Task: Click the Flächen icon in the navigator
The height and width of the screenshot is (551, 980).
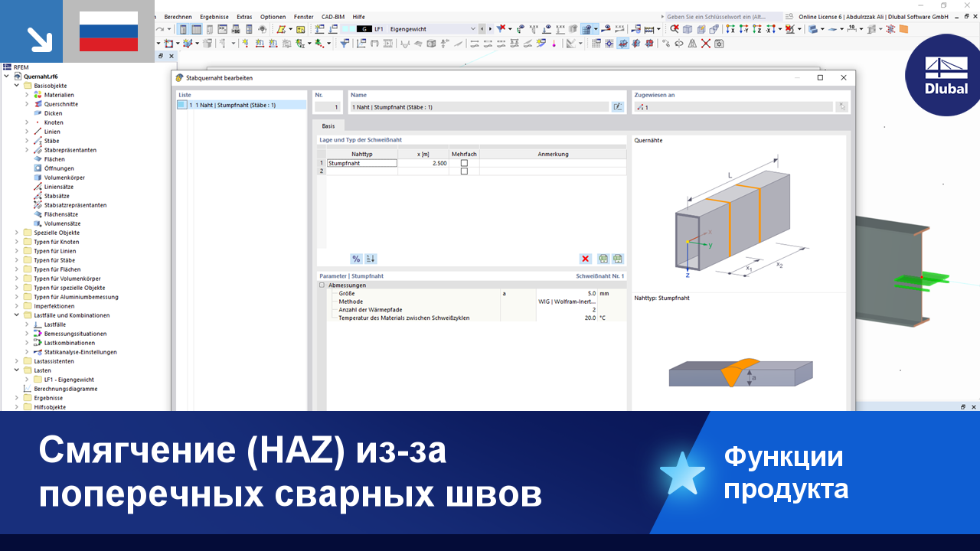Action: (x=38, y=159)
